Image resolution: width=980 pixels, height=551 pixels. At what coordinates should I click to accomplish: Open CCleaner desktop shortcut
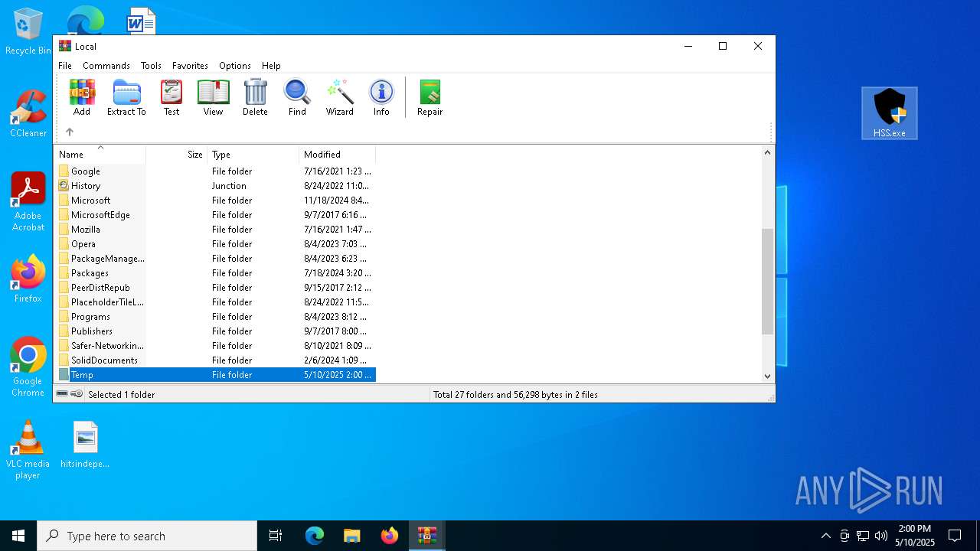pos(28,113)
